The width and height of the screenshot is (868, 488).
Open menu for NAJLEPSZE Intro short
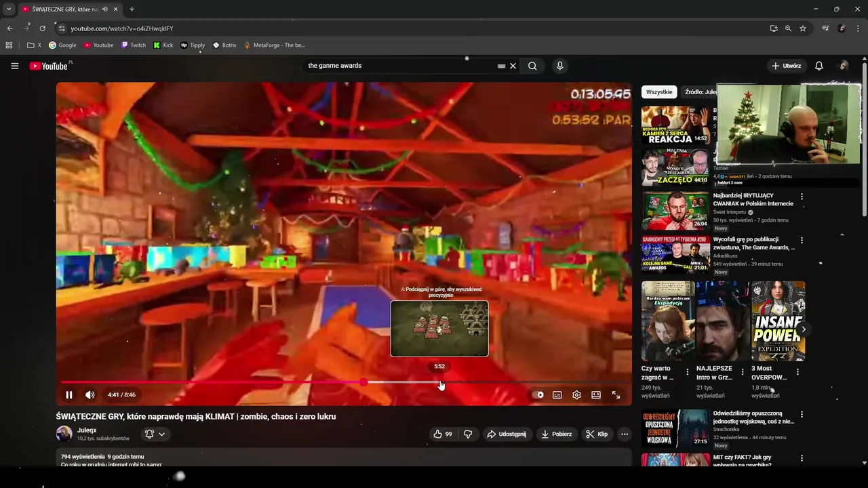click(743, 372)
